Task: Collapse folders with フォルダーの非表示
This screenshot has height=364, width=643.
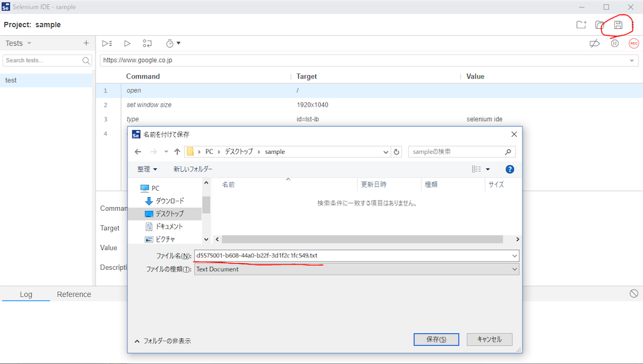Action: (163, 341)
